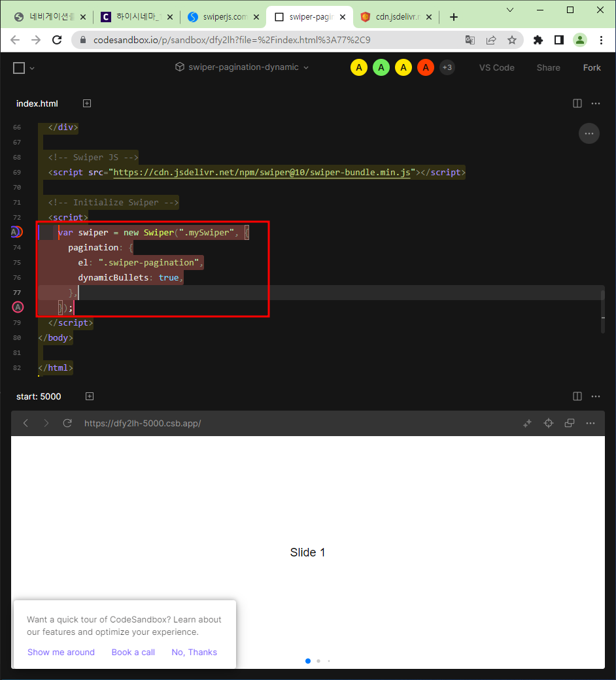Open Chrome tab search dropdown
This screenshot has width=616, height=680.
510,10
